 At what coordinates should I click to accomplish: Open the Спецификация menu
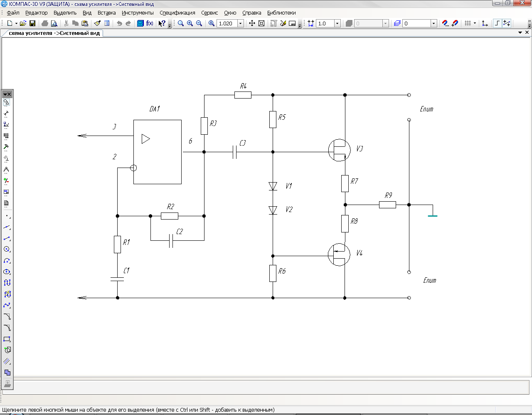pyautogui.click(x=177, y=13)
